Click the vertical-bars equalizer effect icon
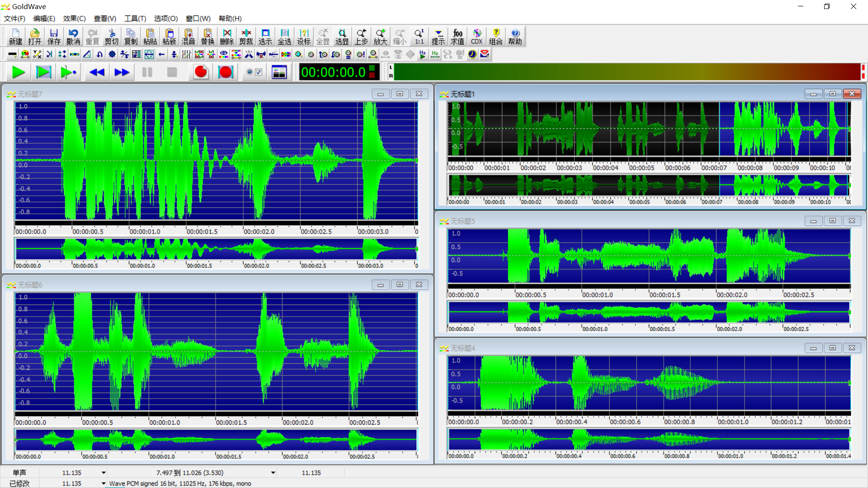Viewport: 868px width, 488px height. 186,54
